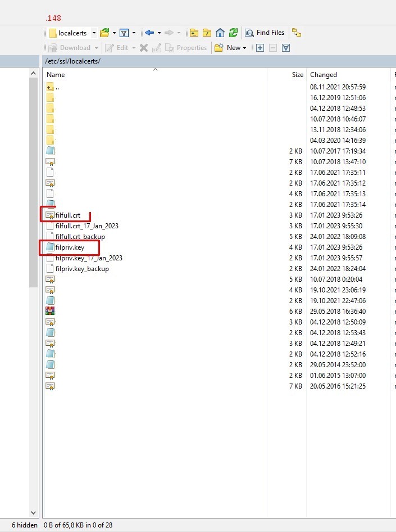Sort by the Size column header

(287, 75)
